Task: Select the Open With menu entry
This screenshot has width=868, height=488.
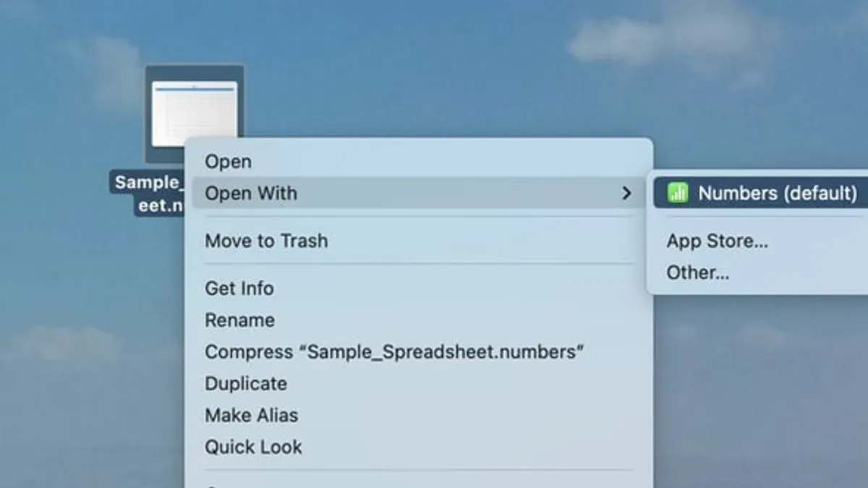Action: coord(419,193)
